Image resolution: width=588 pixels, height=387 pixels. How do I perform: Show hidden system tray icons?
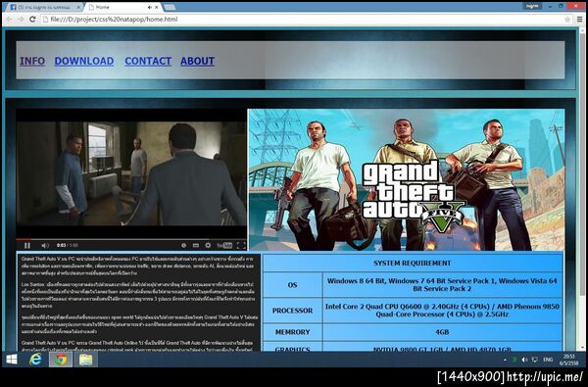click(505, 360)
